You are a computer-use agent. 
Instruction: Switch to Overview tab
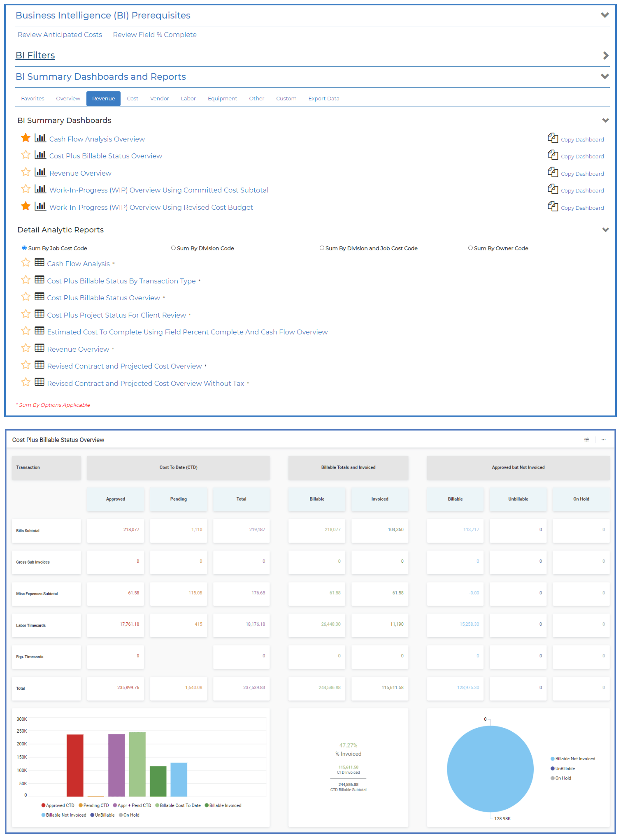pos(68,99)
